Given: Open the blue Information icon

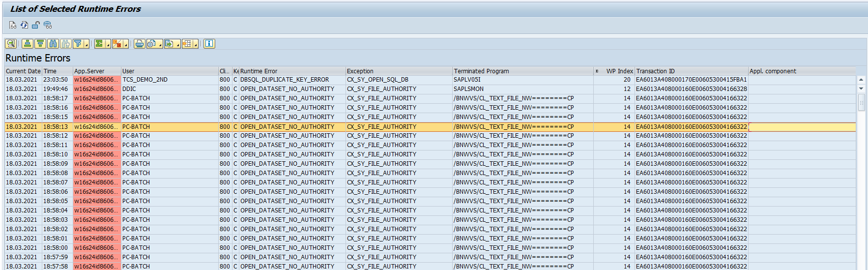Looking at the screenshot, I should click(209, 44).
